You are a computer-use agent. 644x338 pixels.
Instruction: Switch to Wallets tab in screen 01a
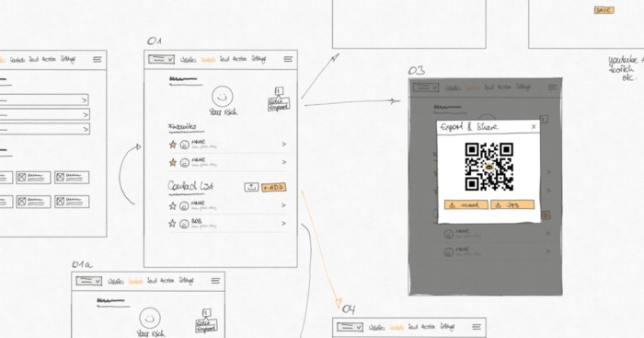tap(116, 282)
